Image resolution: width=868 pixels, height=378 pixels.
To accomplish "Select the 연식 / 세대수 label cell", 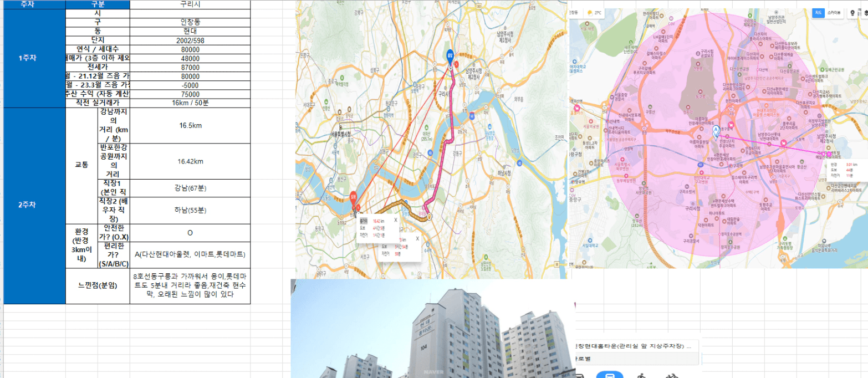I will pyautogui.click(x=98, y=49).
